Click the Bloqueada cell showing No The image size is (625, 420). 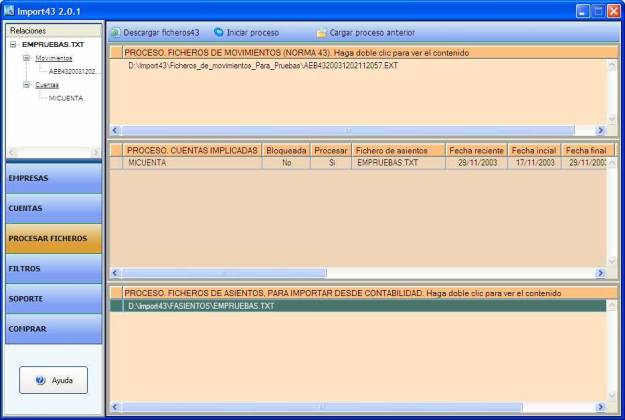[x=287, y=162]
